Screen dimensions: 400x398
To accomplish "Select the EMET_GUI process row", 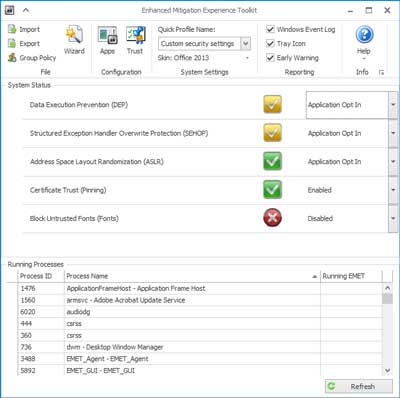I will (x=200, y=370).
